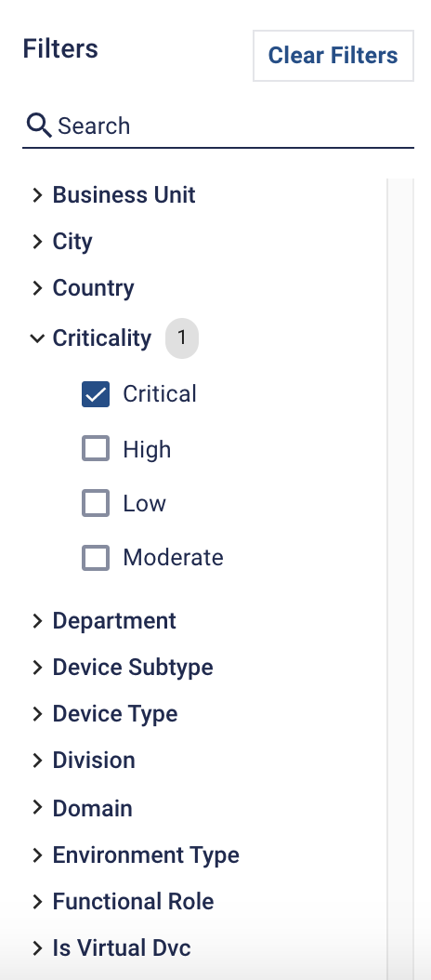Viewport: 431px width, 980px height.
Task: Open the Environment Type filter
Action: click(37, 854)
